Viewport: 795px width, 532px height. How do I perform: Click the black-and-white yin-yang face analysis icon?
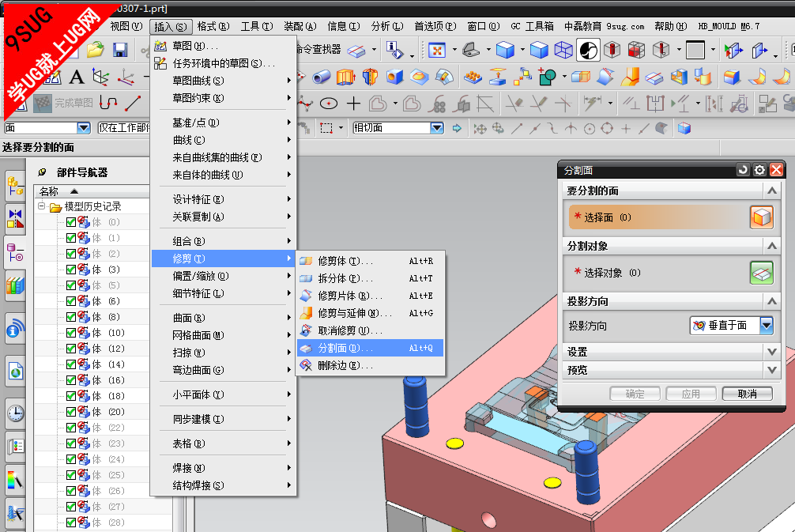click(x=588, y=50)
